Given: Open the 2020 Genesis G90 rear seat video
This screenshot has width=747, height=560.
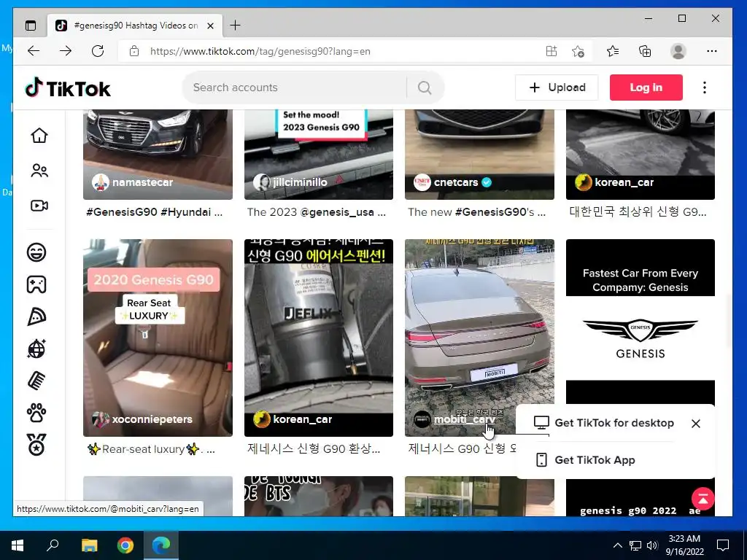Looking at the screenshot, I should click(x=158, y=338).
